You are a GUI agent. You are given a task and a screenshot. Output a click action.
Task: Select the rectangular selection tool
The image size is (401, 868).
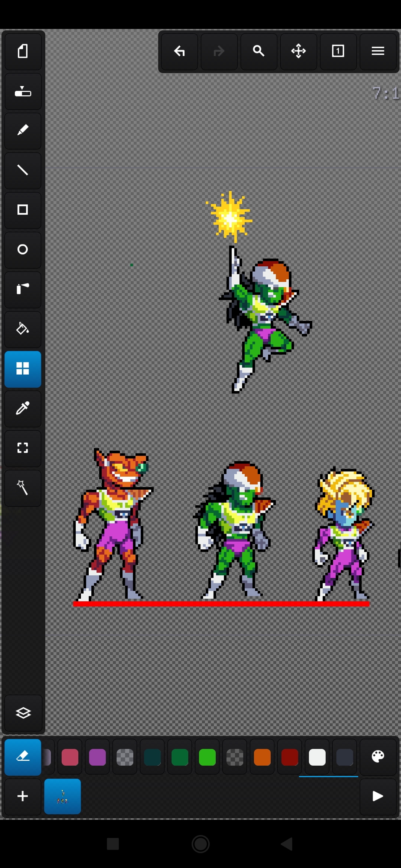(23, 448)
